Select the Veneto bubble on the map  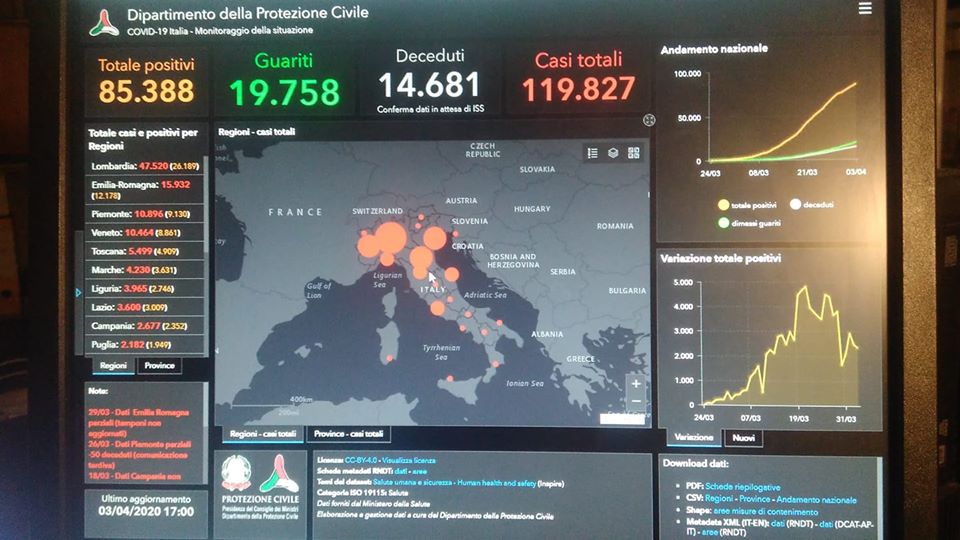[x=435, y=238]
